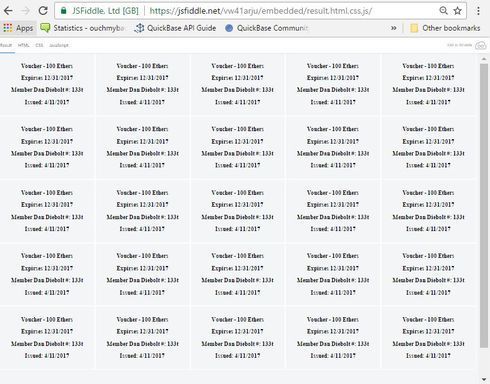Open the QuickBase API Guide bookmark
Viewport: 490px width, 384px height.
pyautogui.click(x=175, y=28)
